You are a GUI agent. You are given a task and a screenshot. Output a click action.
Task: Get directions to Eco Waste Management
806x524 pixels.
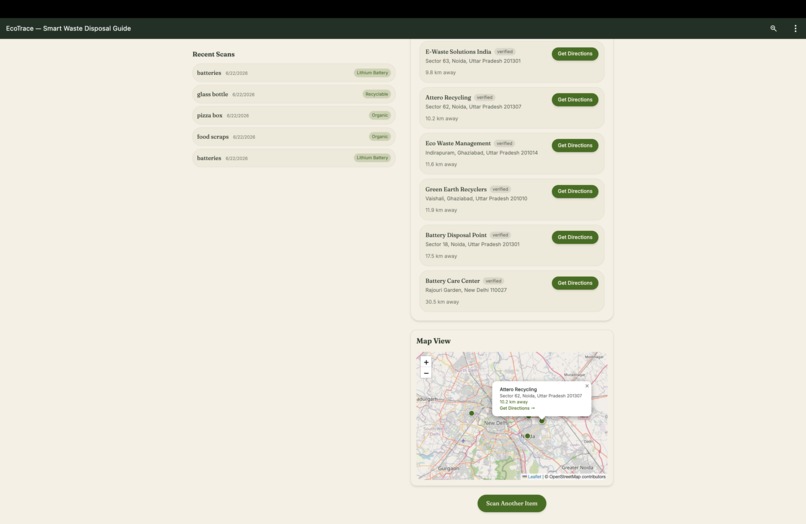click(x=575, y=146)
